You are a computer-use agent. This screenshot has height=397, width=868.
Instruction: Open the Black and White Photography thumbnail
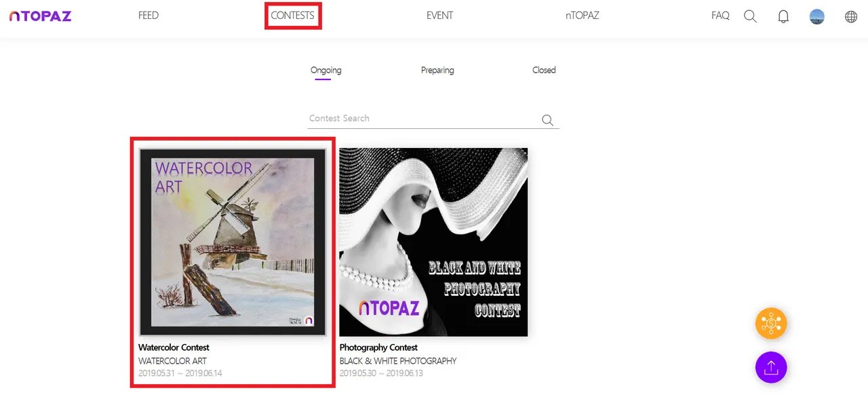click(x=433, y=242)
